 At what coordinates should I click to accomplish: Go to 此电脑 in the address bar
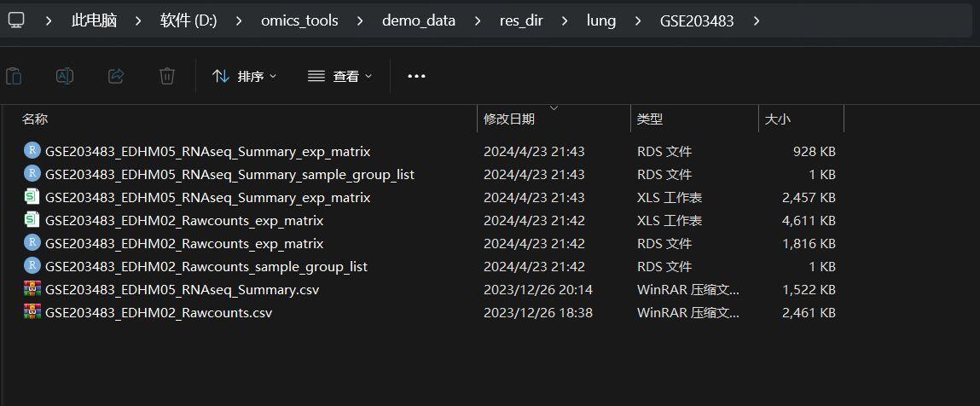coord(95,20)
